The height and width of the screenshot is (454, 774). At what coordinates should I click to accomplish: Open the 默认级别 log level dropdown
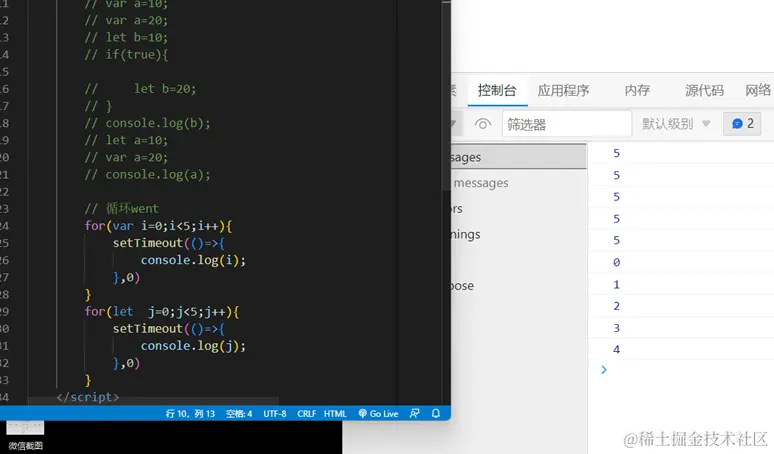(676, 124)
